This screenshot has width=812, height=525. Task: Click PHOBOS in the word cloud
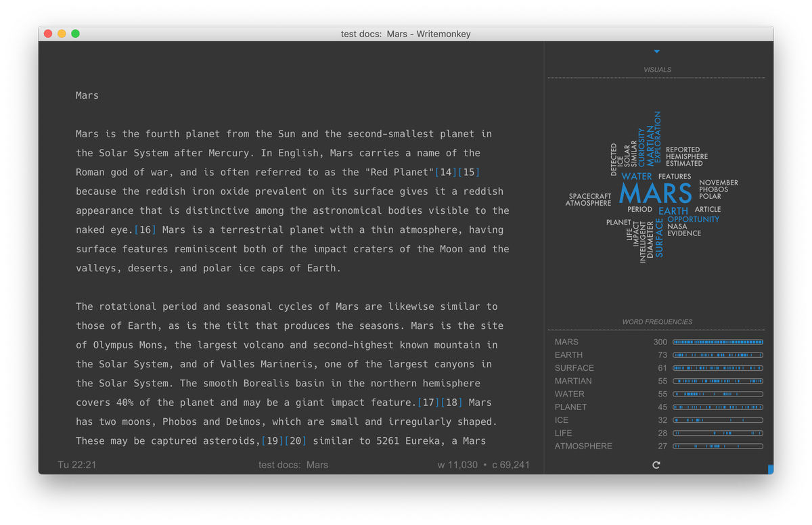[x=714, y=189]
